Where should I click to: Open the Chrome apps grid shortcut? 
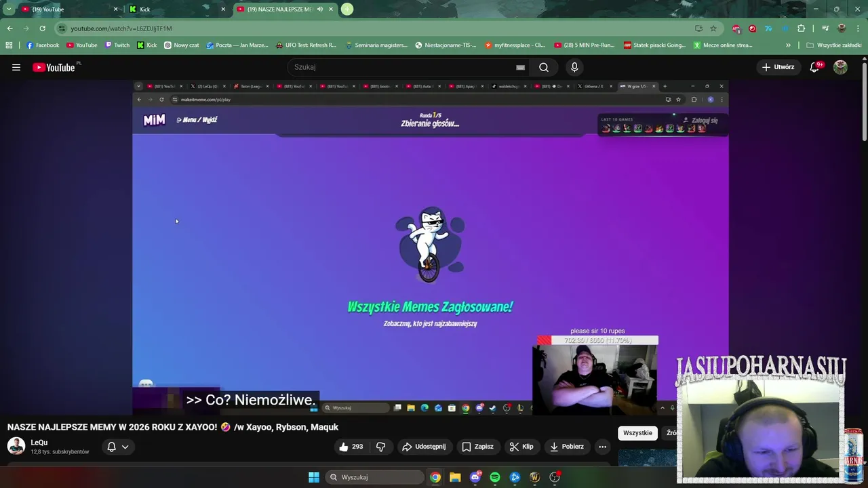tap(9, 45)
